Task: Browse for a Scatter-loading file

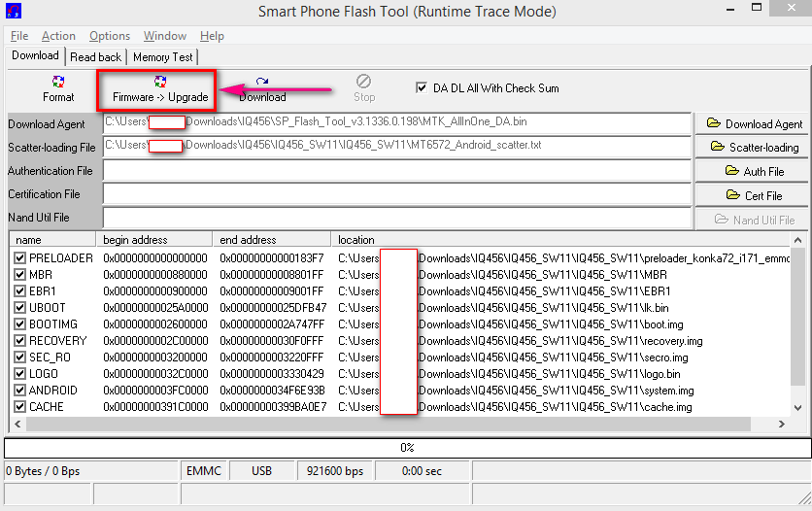Action: (754, 147)
